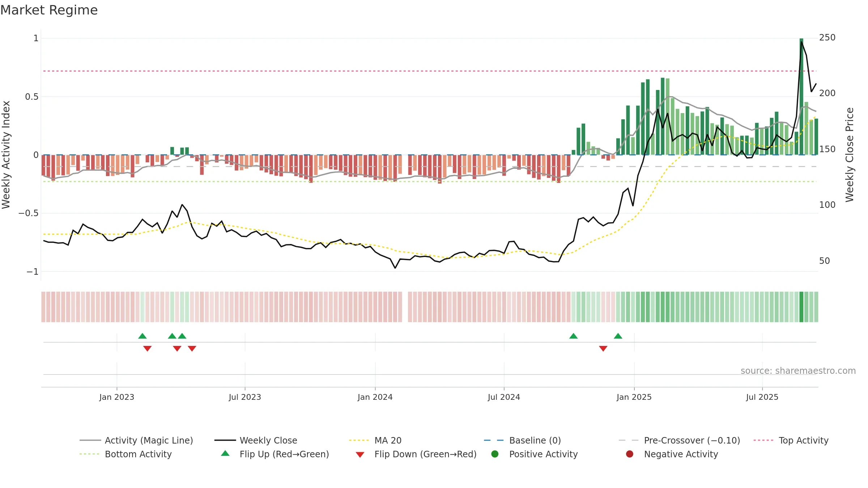Click the 150 price axis tick label
This screenshot has height=488, width=868.
(827, 149)
